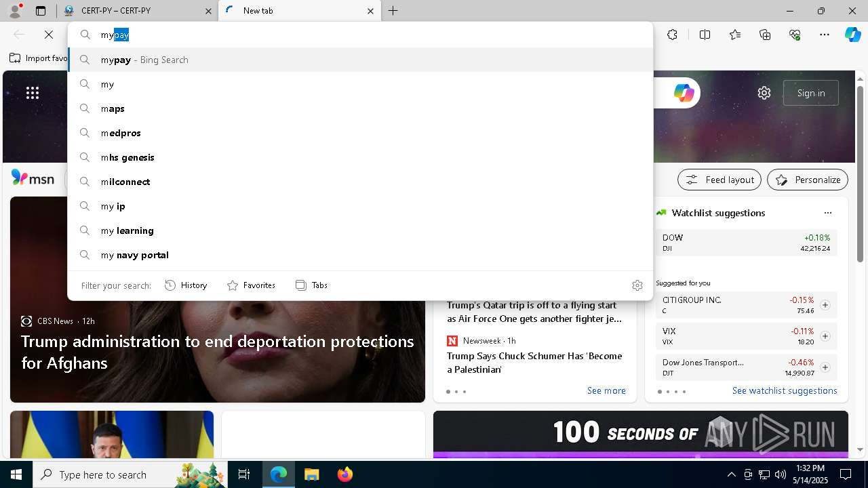Click the profile avatar icon
The image size is (868, 488).
click(14, 11)
